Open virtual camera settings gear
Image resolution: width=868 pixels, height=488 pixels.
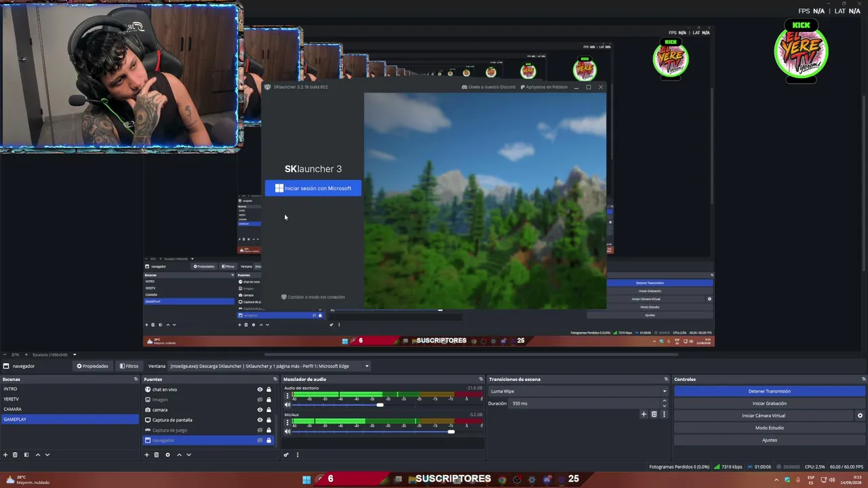(x=860, y=415)
